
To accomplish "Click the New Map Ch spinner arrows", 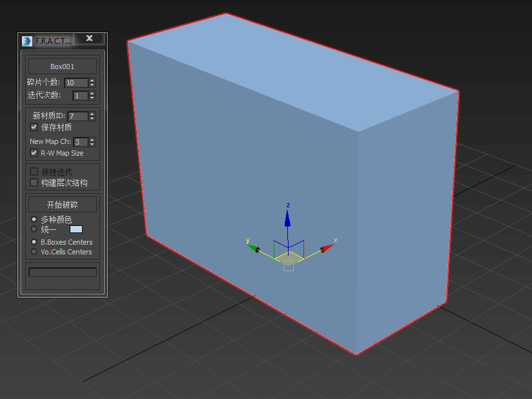I will tap(92, 142).
